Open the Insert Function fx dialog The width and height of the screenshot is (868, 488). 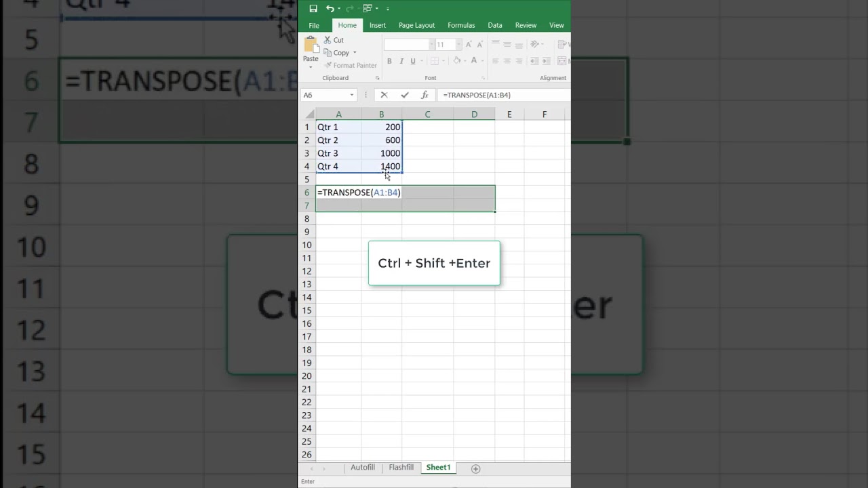(425, 95)
